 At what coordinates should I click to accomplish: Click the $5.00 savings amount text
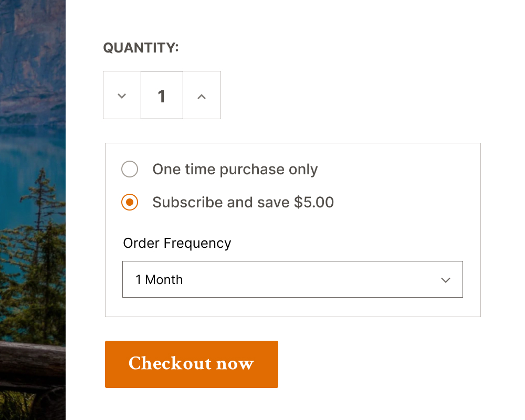coord(313,203)
